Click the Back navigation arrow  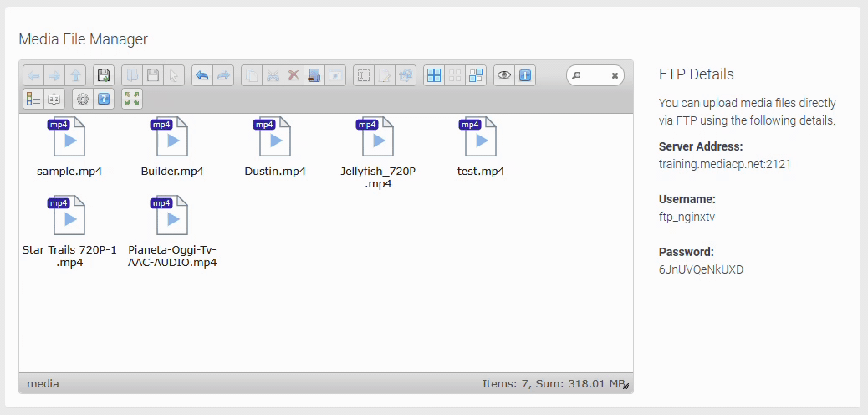coord(33,75)
